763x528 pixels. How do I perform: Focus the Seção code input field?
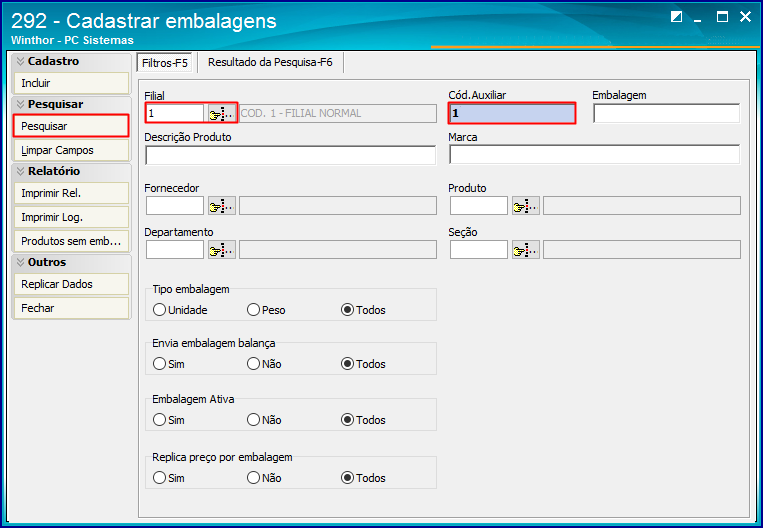tap(479, 250)
